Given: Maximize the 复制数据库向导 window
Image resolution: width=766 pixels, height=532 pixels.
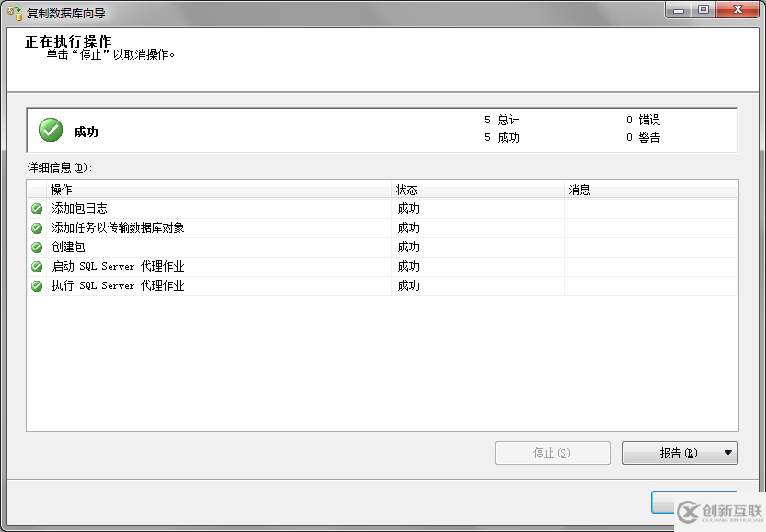Looking at the screenshot, I should (x=703, y=10).
